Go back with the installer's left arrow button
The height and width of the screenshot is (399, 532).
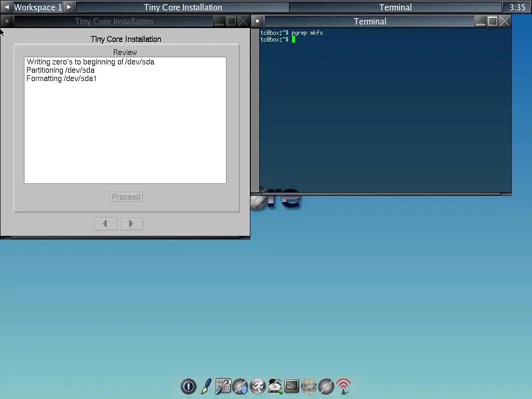(x=105, y=223)
